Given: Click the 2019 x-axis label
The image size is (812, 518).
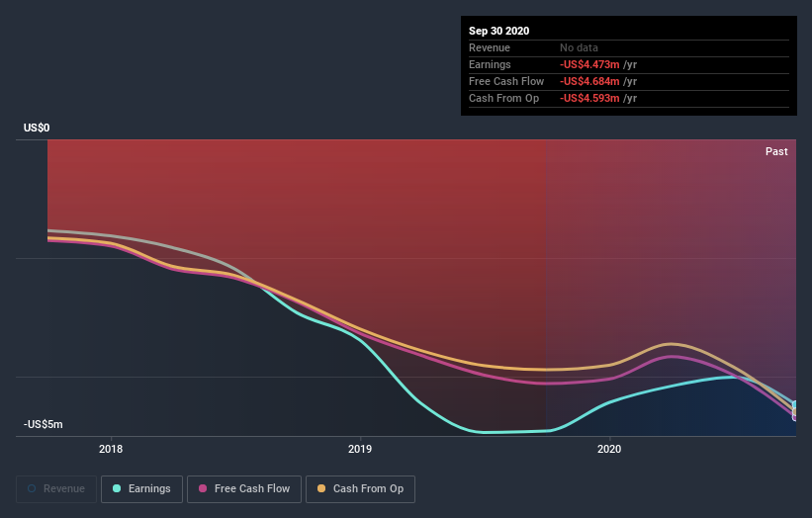Looking at the screenshot, I should (x=360, y=449).
